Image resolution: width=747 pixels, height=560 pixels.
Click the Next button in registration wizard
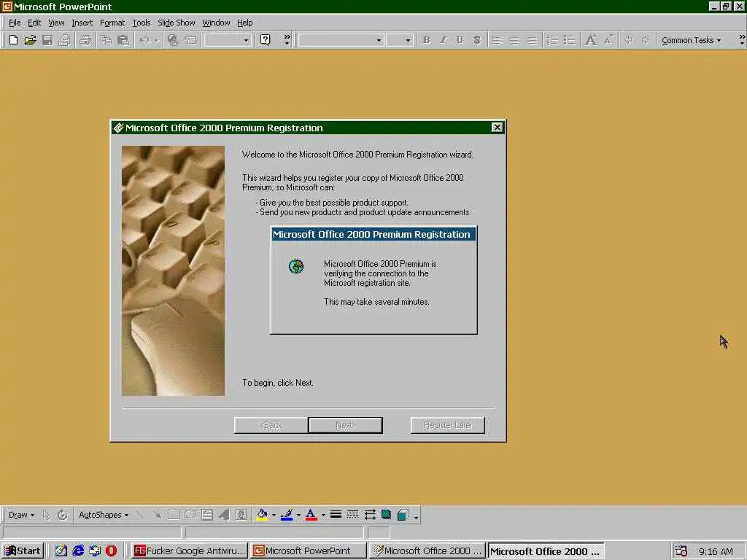[x=345, y=425]
